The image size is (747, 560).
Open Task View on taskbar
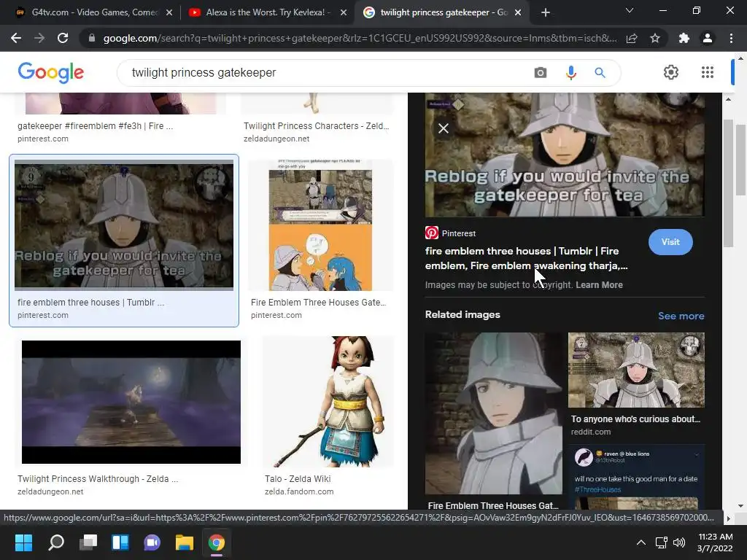point(88,542)
